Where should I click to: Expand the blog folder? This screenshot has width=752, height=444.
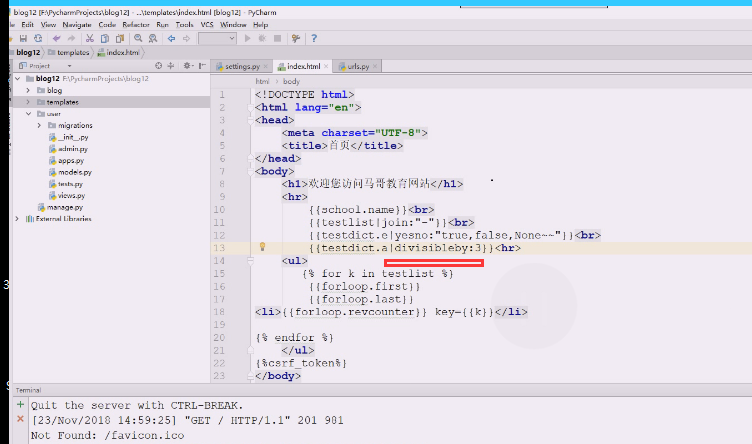(x=28, y=90)
